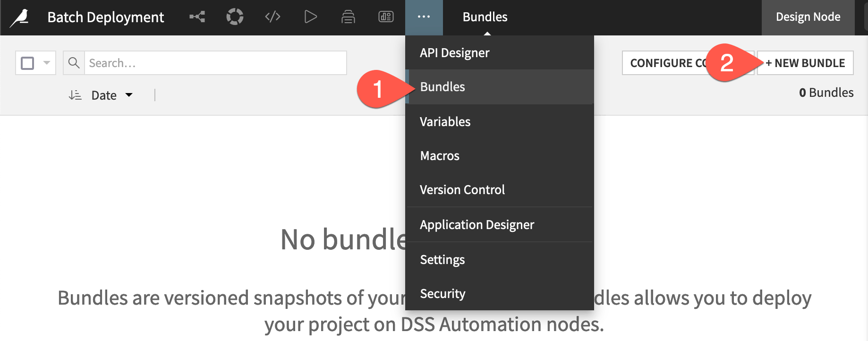Click the Dataiku bird logo
868x341 pixels.
click(x=20, y=17)
